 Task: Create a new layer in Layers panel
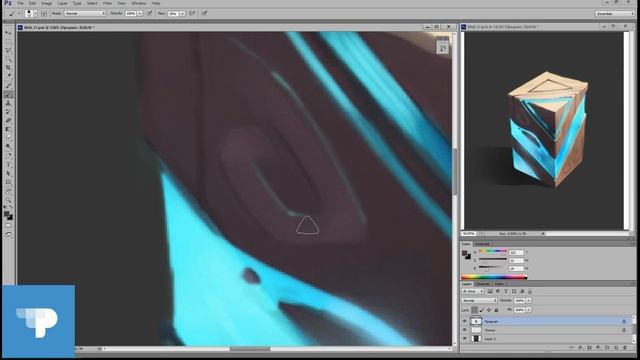click(616, 348)
